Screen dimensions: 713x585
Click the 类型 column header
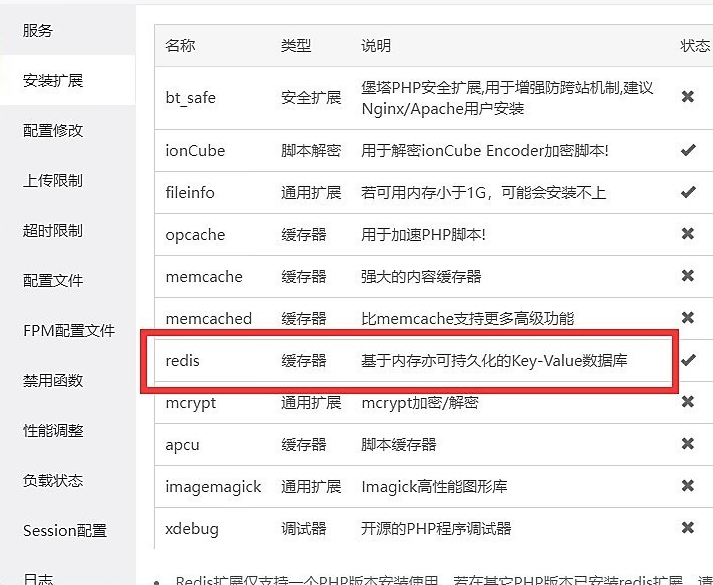coord(296,45)
